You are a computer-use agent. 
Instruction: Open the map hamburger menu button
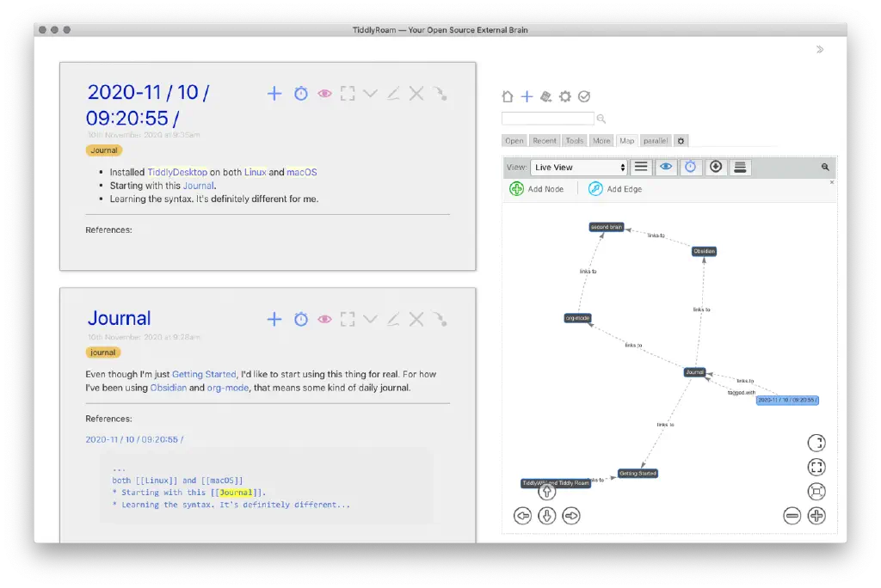tap(640, 167)
